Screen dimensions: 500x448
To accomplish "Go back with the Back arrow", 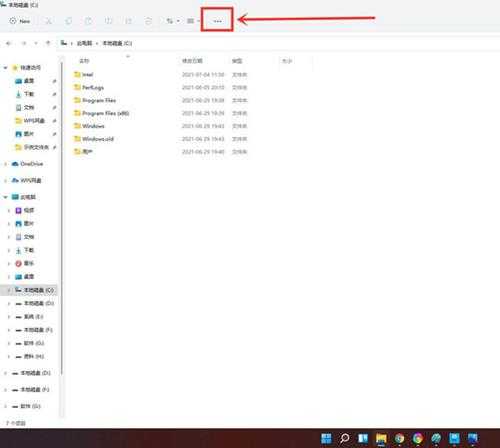I will [9, 43].
